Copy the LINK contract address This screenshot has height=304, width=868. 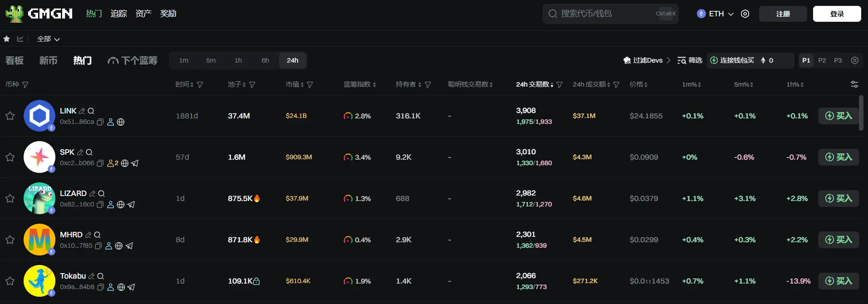click(x=100, y=122)
